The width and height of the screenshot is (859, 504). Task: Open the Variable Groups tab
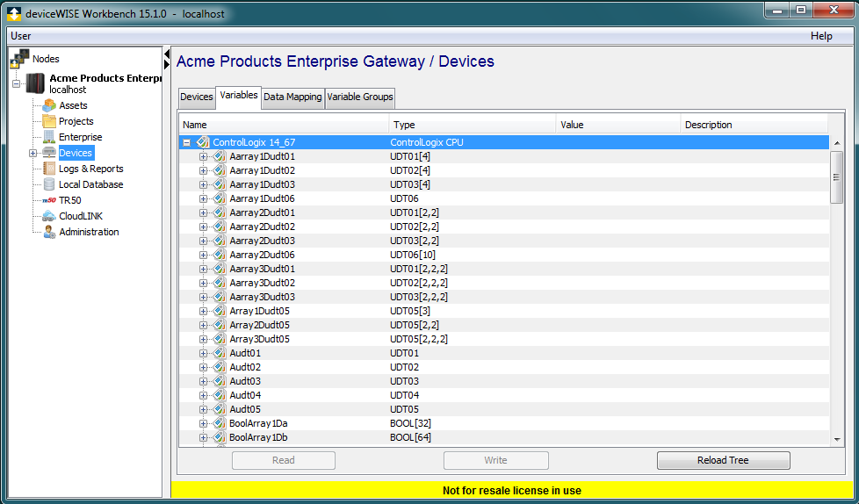pos(360,97)
